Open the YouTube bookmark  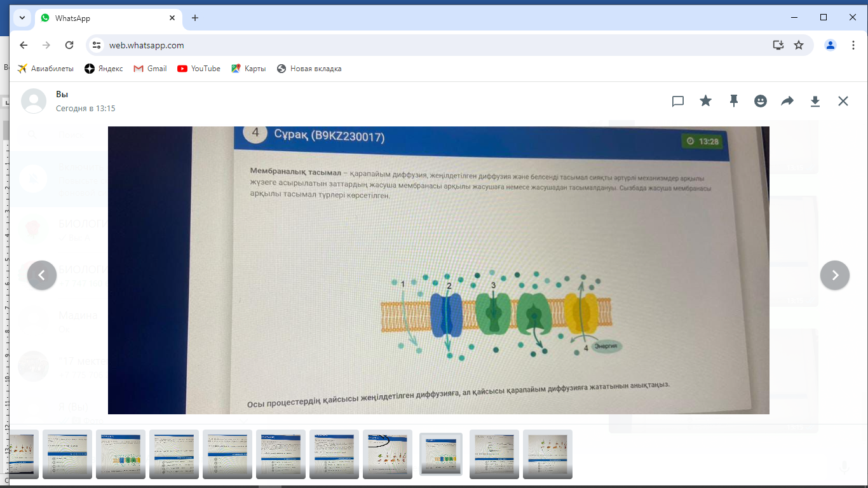199,69
